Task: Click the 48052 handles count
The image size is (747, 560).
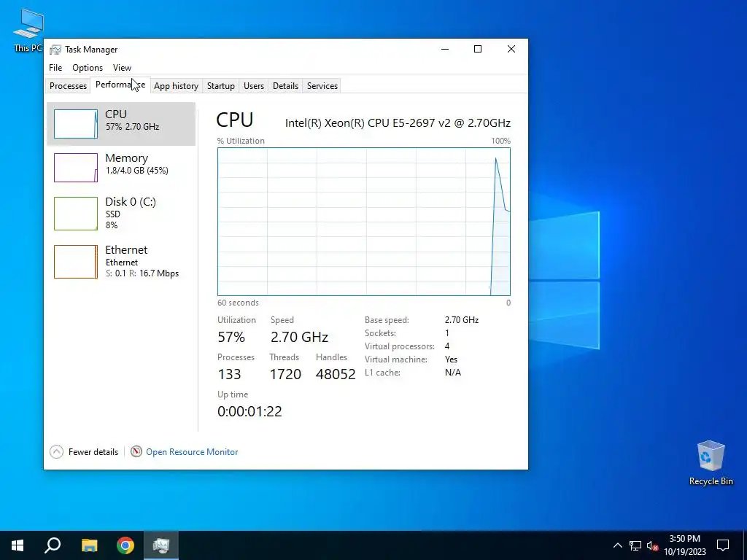Action: pyautogui.click(x=336, y=374)
